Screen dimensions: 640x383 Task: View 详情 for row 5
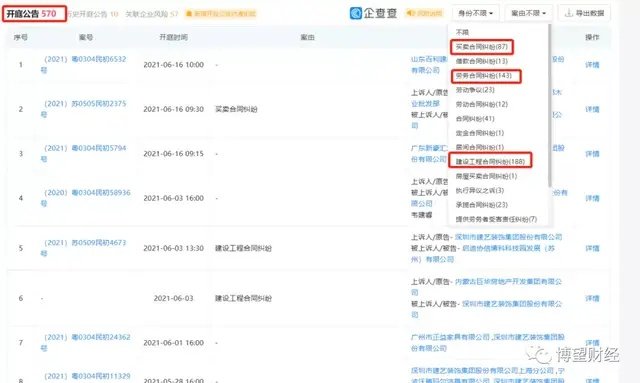coord(592,248)
